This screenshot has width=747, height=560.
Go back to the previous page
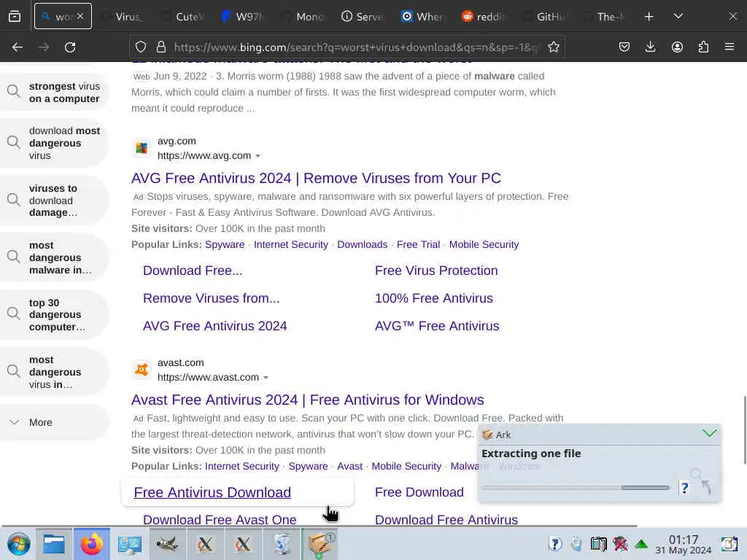click(x=18, y=47)
